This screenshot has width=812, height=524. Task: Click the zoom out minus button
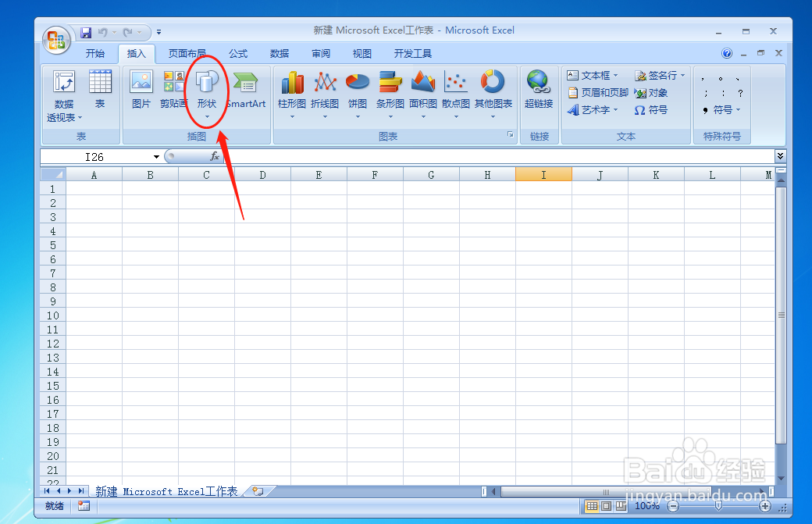coord(673,506)
